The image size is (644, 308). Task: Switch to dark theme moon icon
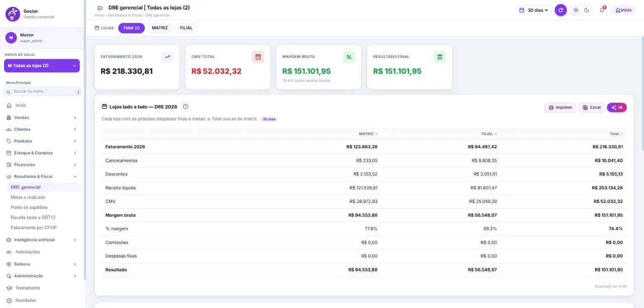587,10
